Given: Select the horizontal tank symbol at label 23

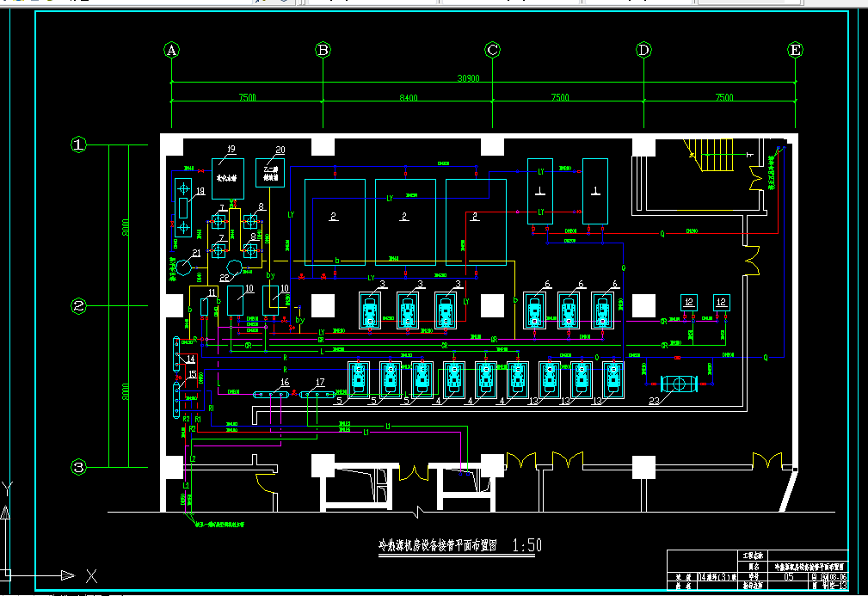Looking at the screenshot, I should click(680, 384).
